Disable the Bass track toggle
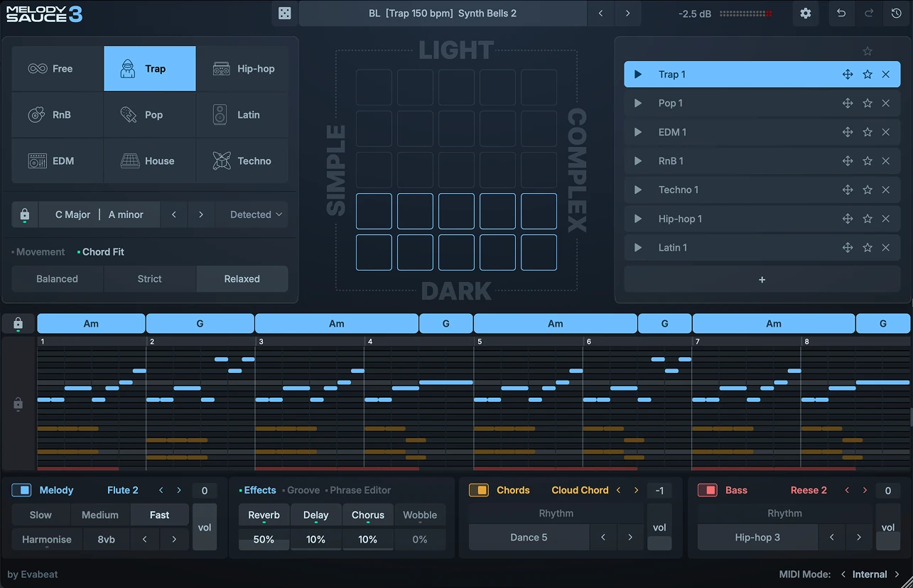Screen dimensions: 913x588 click(x=707, y=490)
